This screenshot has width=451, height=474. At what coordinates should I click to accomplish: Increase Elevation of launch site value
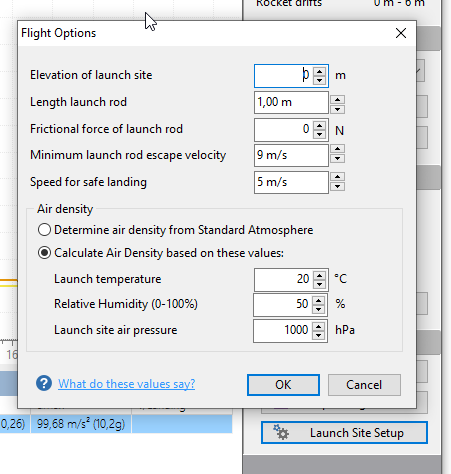click(320, 71)
